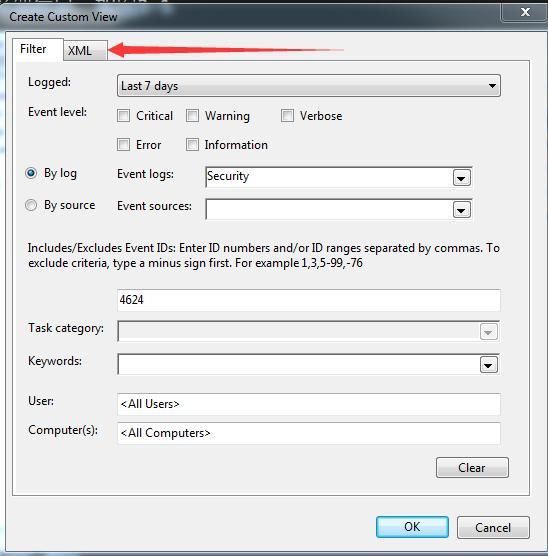Expand the Event logs dropdown arrow
This screenshot has width=548, height=556.
pyautogui.click(x=461, y=178)
